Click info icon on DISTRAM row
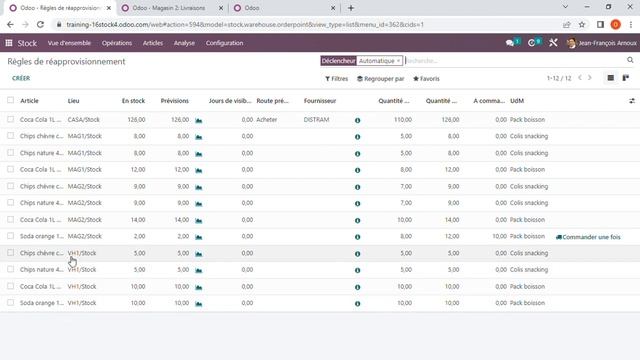The width and height of the screenshot is (640, 360). coord(358,120)
